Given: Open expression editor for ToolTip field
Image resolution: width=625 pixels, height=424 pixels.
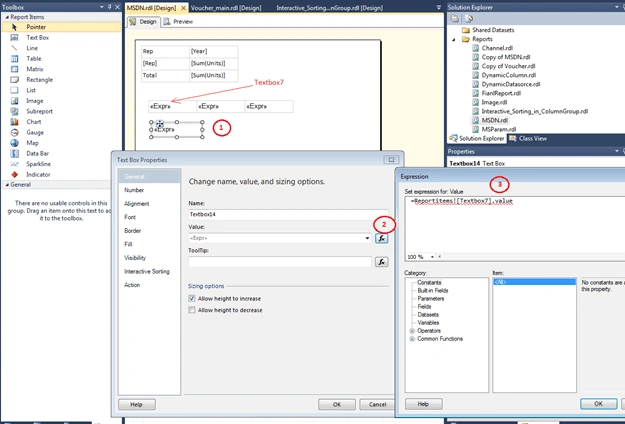Looking at the screenshot, I should click(381, 262).
